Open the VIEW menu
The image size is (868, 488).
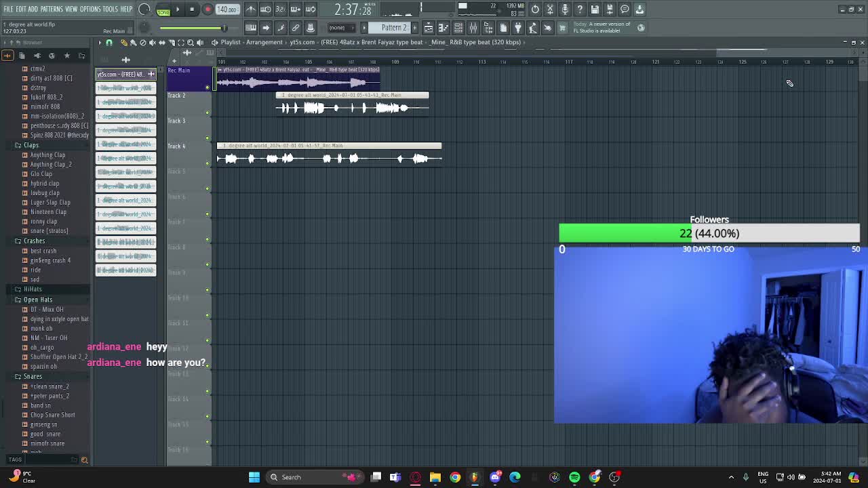point(71,9)
